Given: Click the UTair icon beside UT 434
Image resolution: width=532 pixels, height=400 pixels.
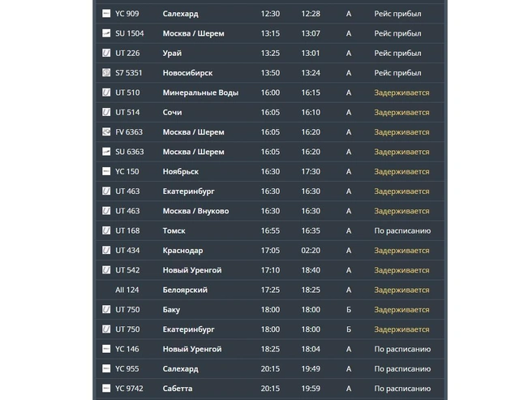Looking at the screenshot, I should coord(106,250).
